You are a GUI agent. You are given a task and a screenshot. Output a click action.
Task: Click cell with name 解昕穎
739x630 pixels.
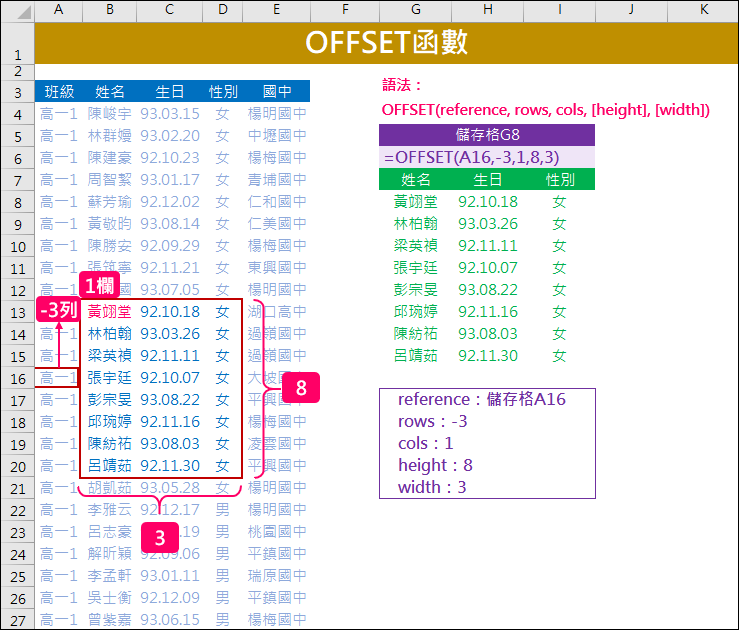(x=110, y=554)
